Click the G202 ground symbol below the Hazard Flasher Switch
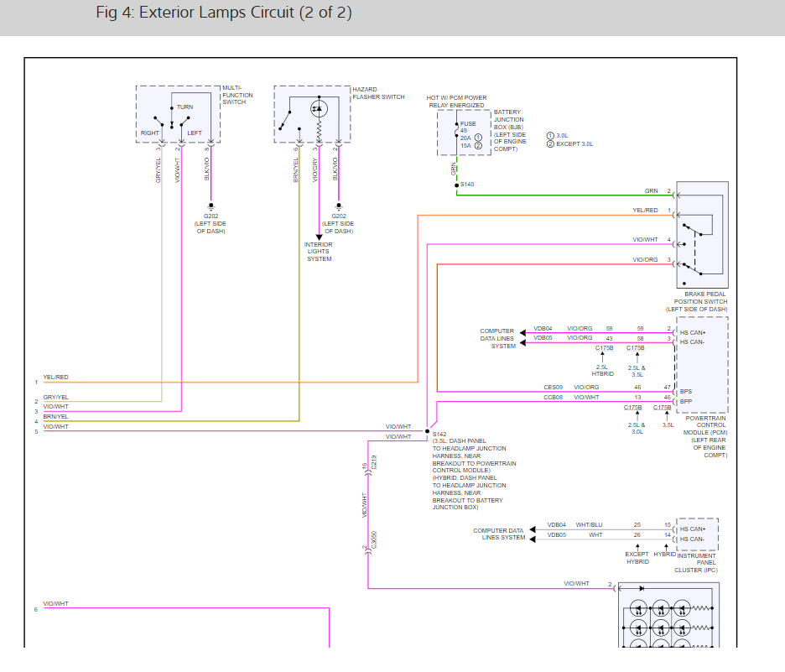This screenshot has height=672, width=785. [x=338, y=206]
